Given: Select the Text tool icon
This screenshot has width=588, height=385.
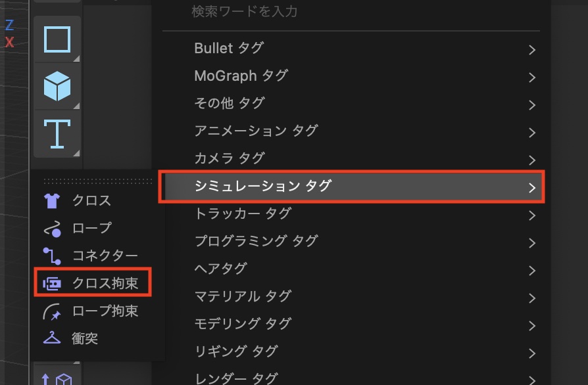Looking at the screenshot, I should point(57,133).
